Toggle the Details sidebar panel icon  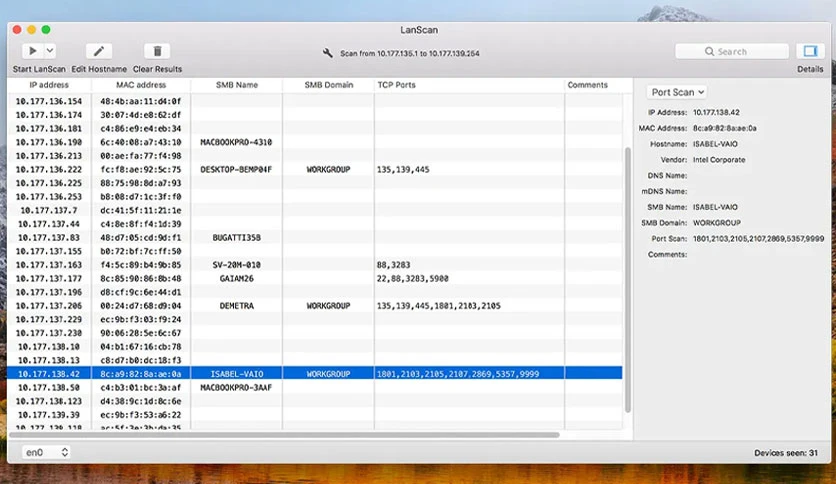(810, 51)
